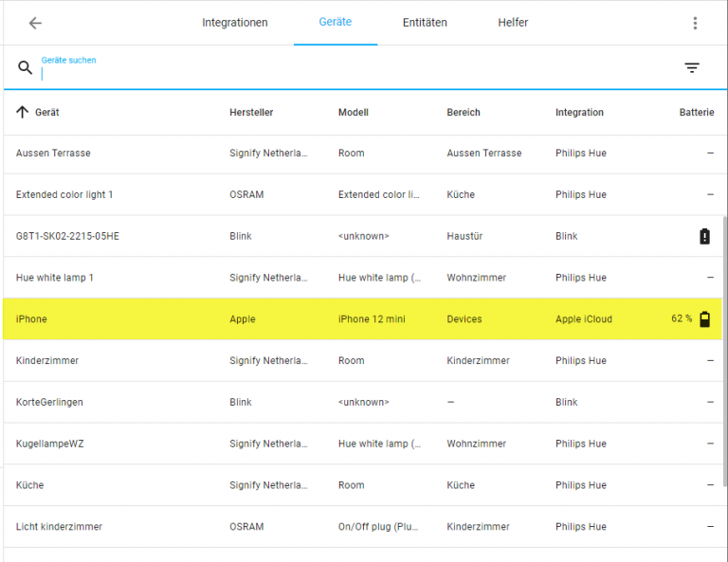Click the Blink battery alert icon
The image size is (728, 562).
(x=704, y=236)
